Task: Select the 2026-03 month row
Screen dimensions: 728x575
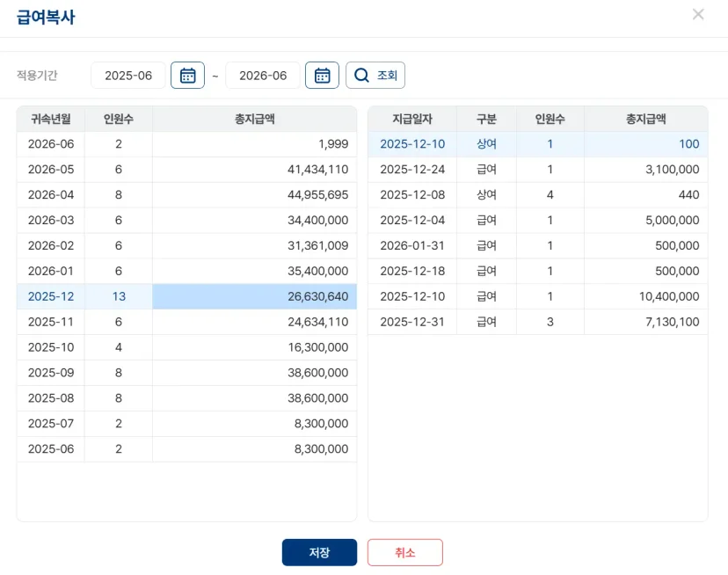Action: point(186,220)
